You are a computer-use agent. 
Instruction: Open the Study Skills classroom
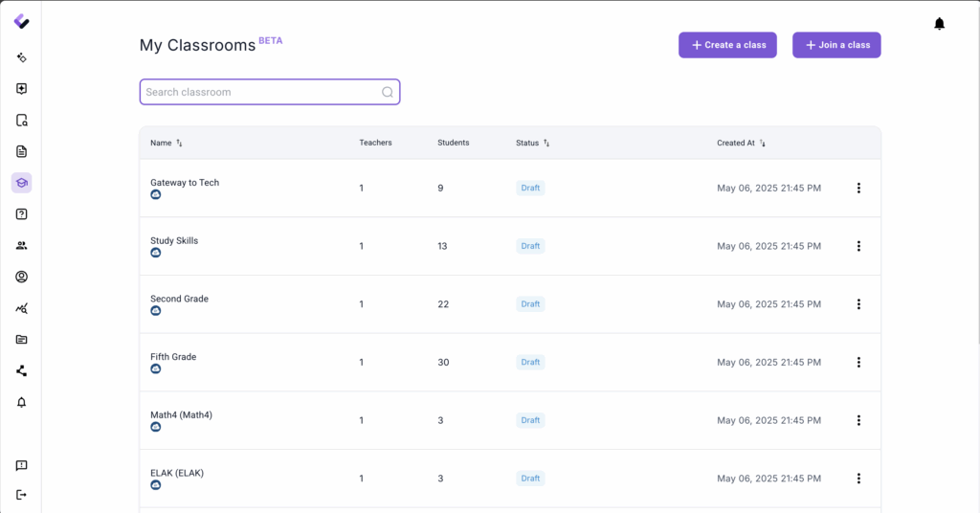pos(174,241)
